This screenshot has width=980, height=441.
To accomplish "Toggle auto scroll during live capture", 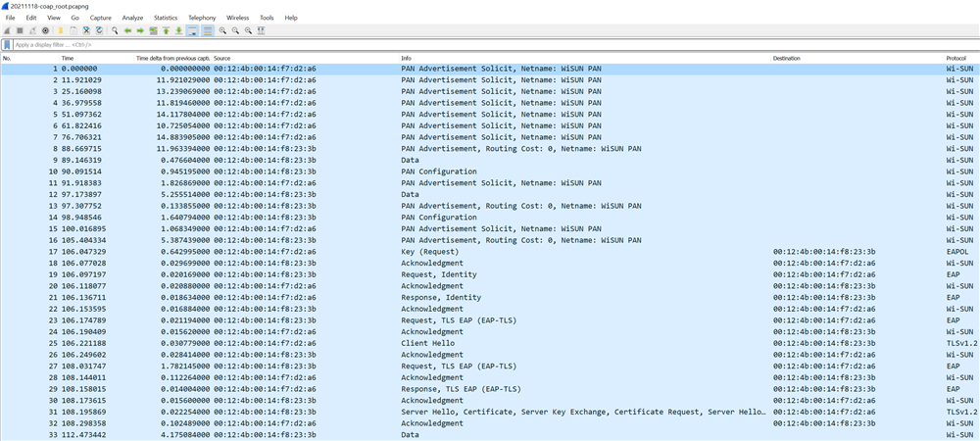I will tap(193, 30).
